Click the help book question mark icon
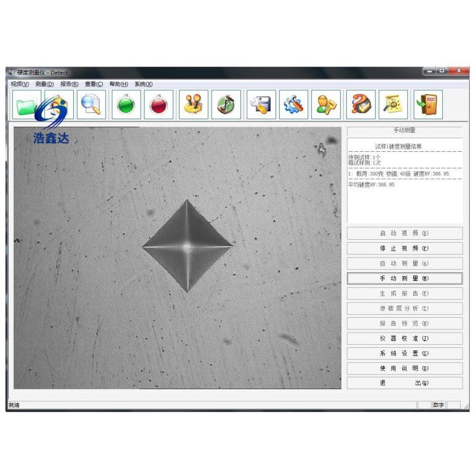 (360, 104)
